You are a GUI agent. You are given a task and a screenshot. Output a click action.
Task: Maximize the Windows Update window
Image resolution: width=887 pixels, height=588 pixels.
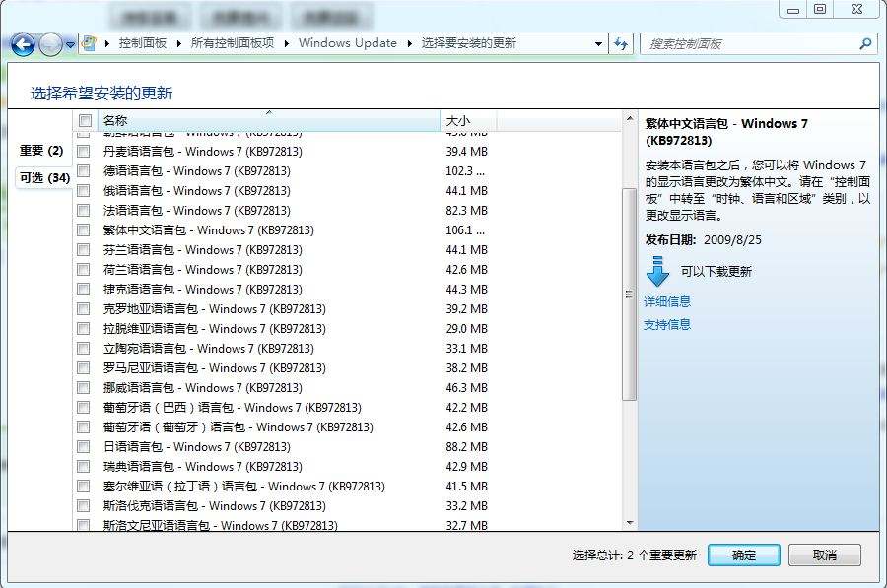click(x=820, y=9)
